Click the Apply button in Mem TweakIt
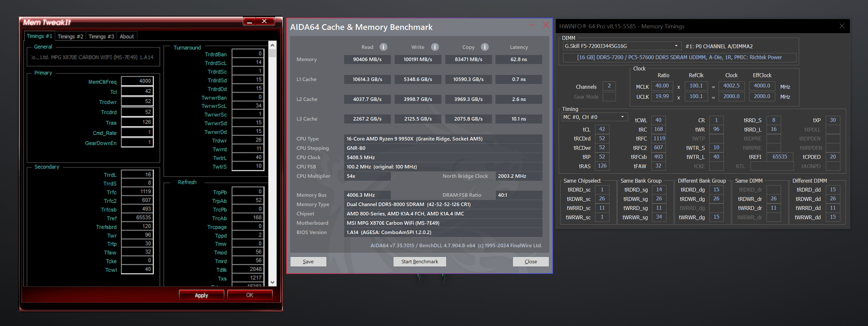The width and height of the screenshot is (868, 326). (201, 295)
